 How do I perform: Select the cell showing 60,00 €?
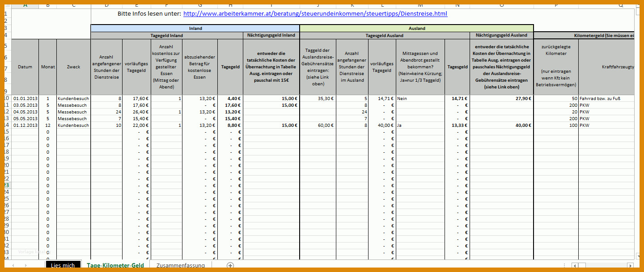coord(318,126)
